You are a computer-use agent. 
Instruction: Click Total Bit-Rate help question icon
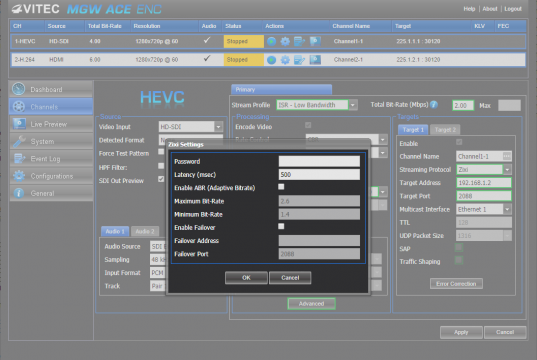click(434, 104)
